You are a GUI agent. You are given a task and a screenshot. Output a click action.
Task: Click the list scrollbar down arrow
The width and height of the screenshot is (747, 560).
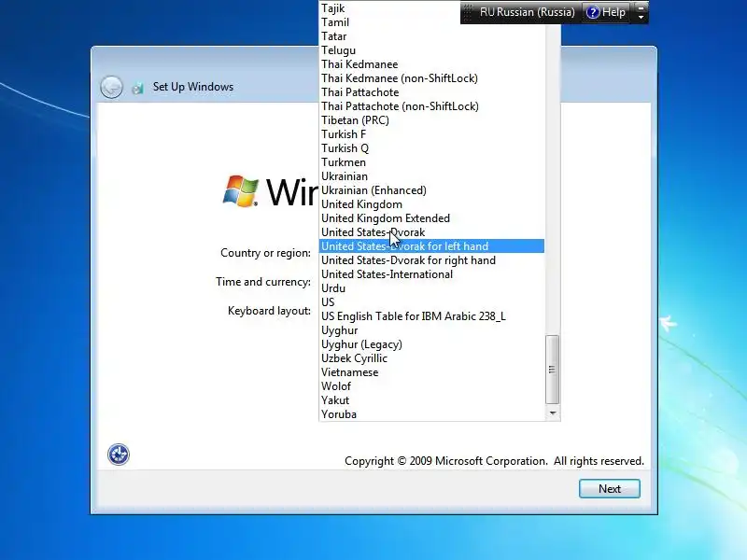pos(553,413)
